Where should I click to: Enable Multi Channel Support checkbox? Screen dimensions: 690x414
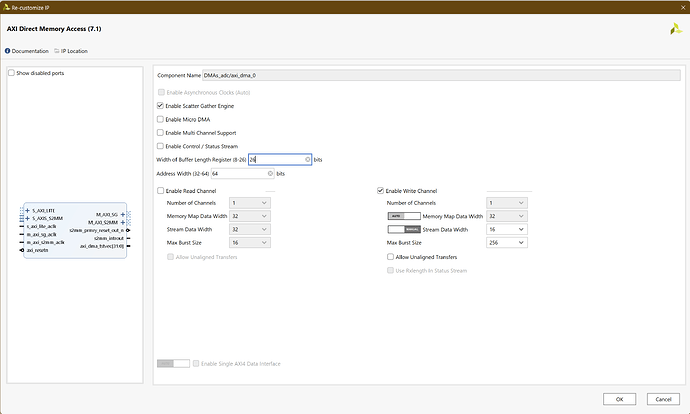point(160,132)
